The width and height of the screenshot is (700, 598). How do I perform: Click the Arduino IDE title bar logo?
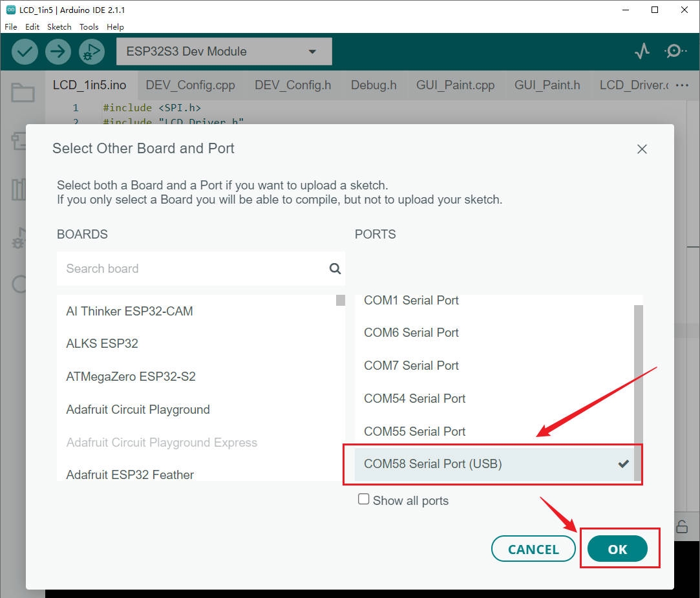coord(11,10)
